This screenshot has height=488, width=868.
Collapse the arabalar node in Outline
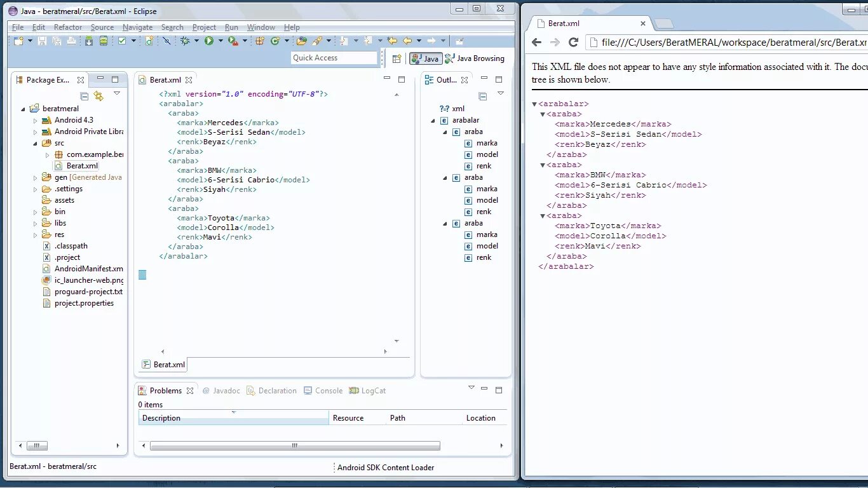[x=433, y=120]
